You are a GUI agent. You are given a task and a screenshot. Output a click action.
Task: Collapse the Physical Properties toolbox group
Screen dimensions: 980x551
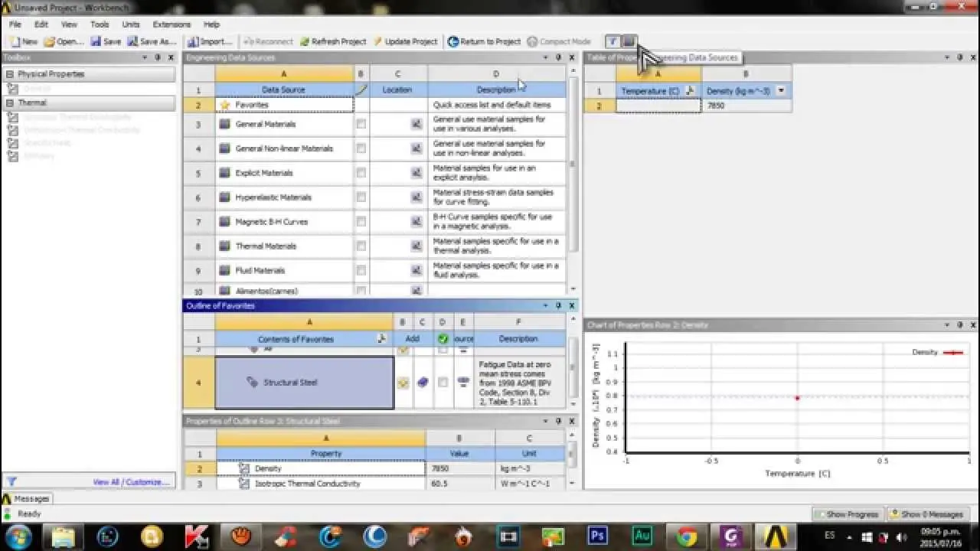point(10,74)
